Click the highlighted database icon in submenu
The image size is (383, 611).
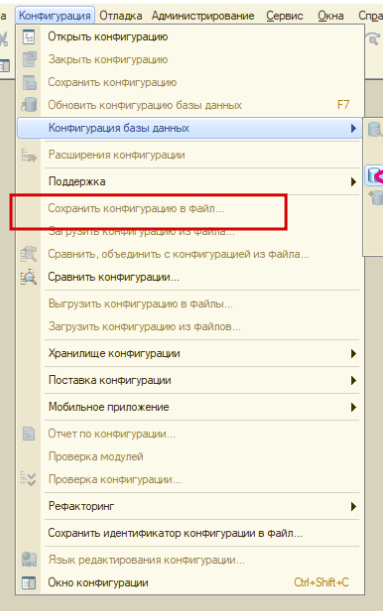374,176
